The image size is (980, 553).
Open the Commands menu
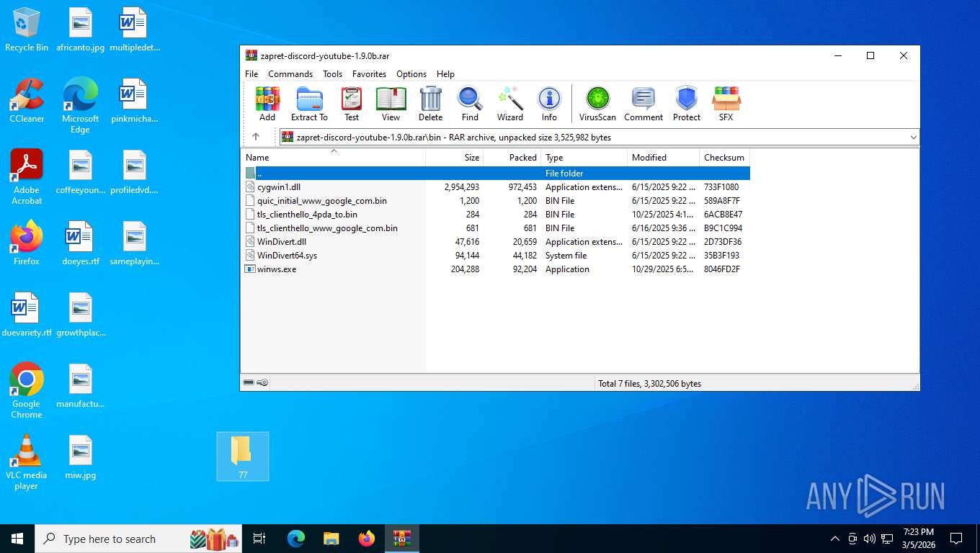(290, 74)
